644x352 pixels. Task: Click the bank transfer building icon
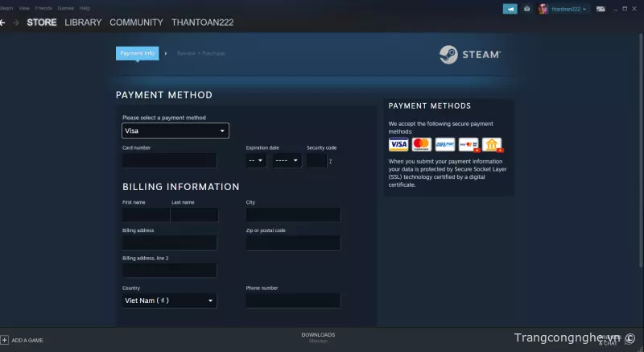(x=492, y=144)
